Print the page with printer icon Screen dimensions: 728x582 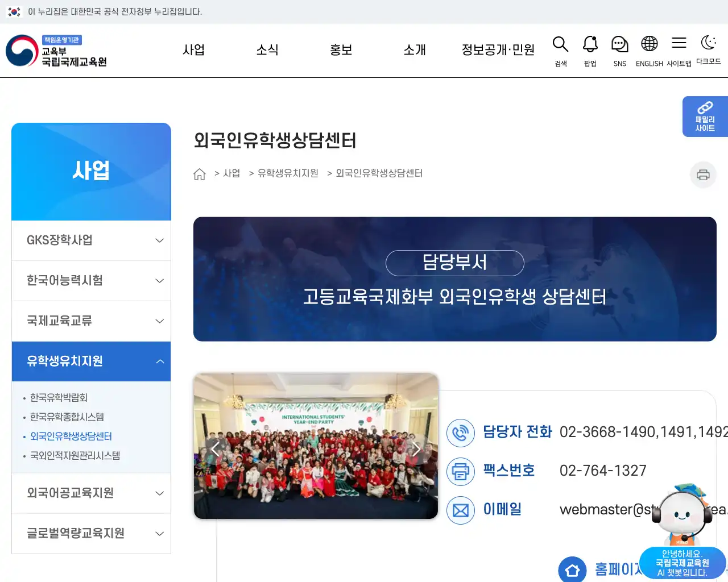(703, 174)
